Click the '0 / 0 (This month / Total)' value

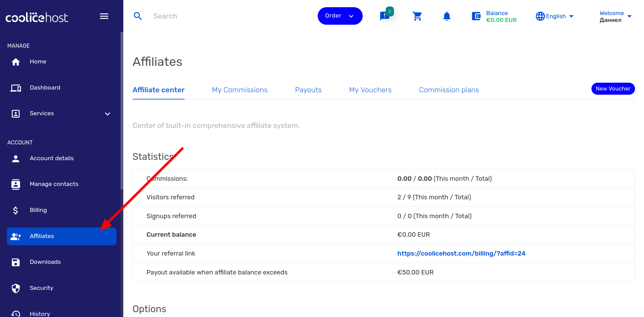coord(434,216)
